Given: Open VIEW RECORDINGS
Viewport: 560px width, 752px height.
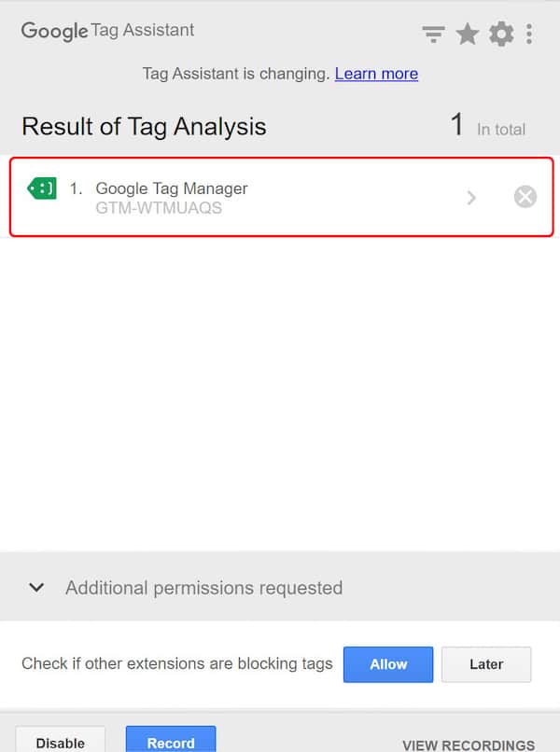Looking at the screenshot, I should (x=469, y=745).
